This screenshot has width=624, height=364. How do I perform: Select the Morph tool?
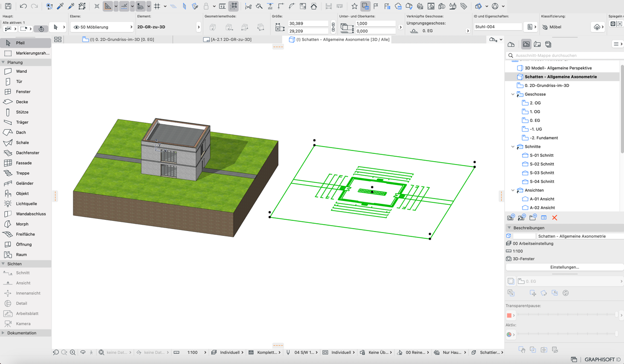click(x=26, y=224)
